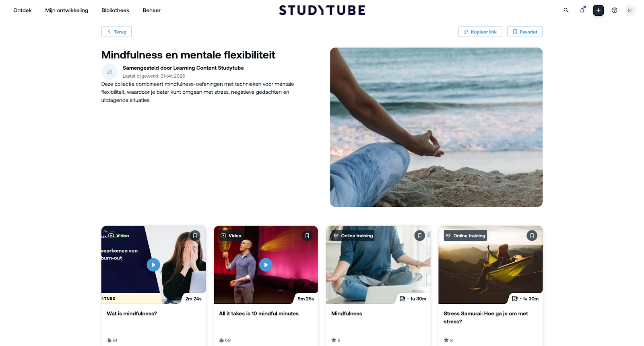The image size is (644, 346).
Task: Click the dark plus create button
Action: [598, 10]
